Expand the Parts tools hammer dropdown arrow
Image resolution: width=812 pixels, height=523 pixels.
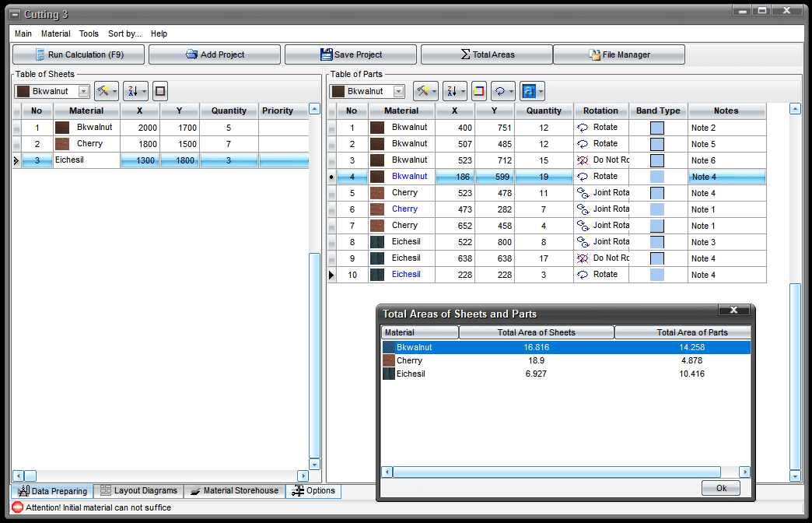[x=434, y=92]
